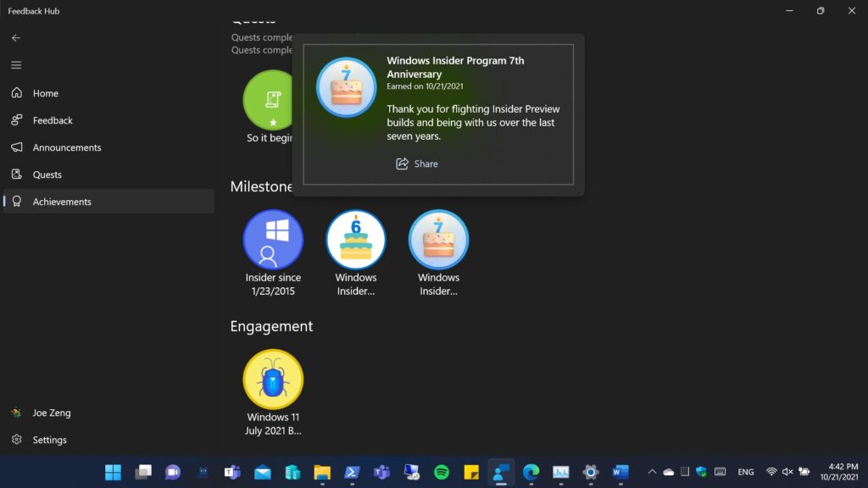Click the Joe Zeng account profile
The height and width of the screenshot is (488, 868).
51,413
